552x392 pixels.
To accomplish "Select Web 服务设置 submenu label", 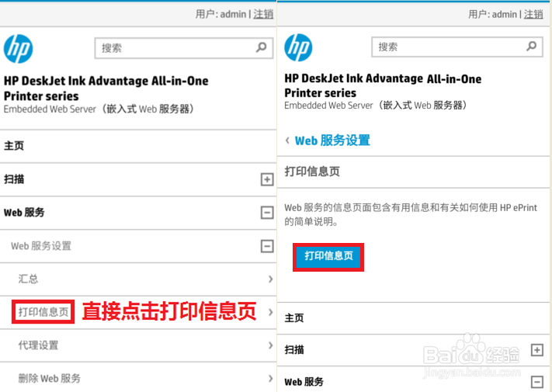I will coord(41,246).
